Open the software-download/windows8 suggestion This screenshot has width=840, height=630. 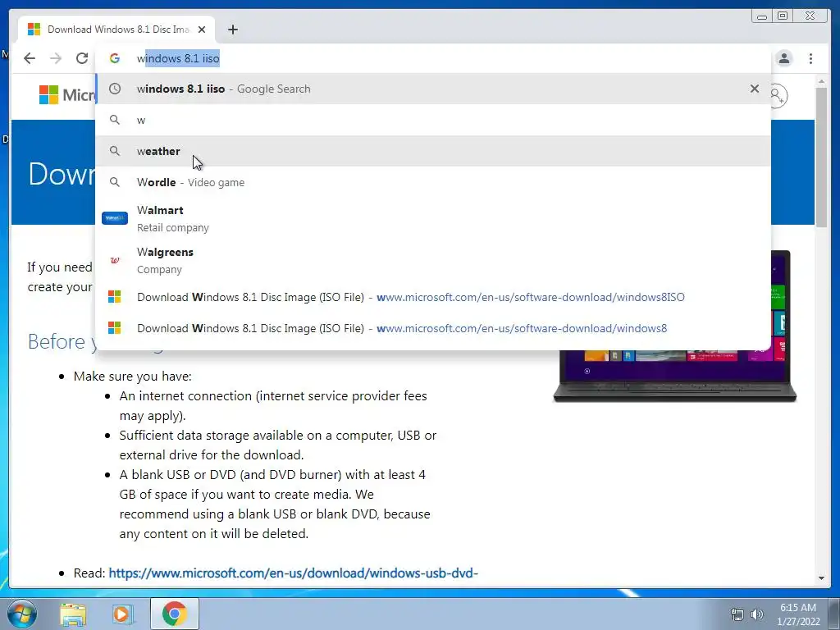pos(433,328)
